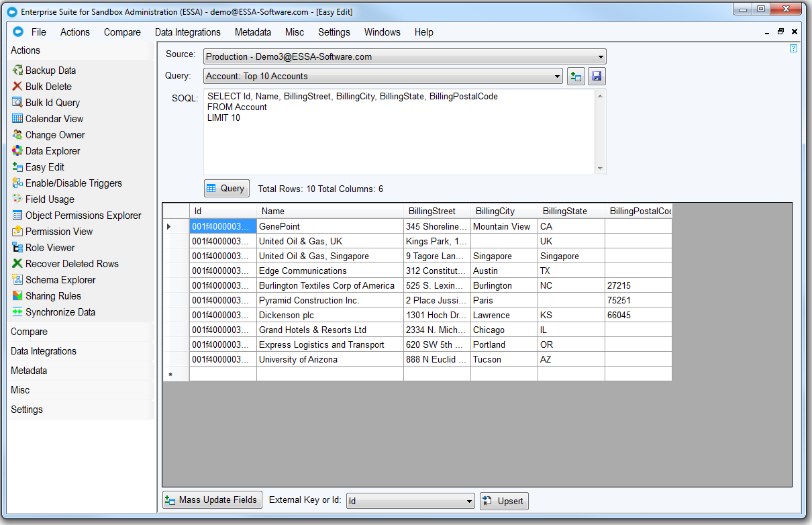This screenshot has height=525, width=812.
Task: Click the Upsert button
Action: 504,501
